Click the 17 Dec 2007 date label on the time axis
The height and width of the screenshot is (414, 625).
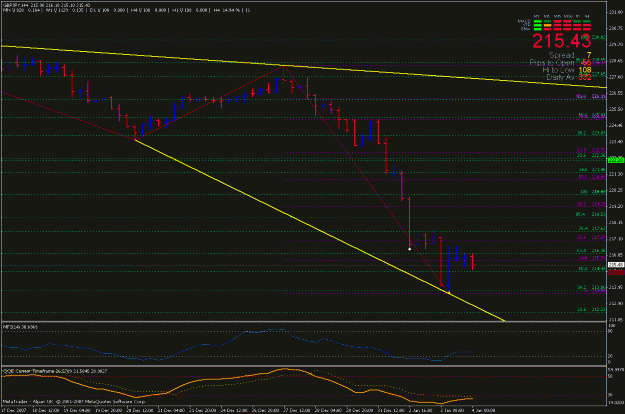point(14,410)
